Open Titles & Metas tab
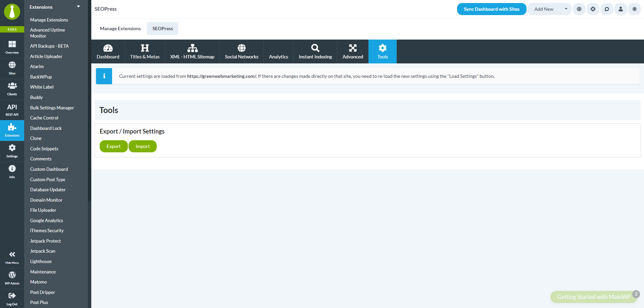 145,51
